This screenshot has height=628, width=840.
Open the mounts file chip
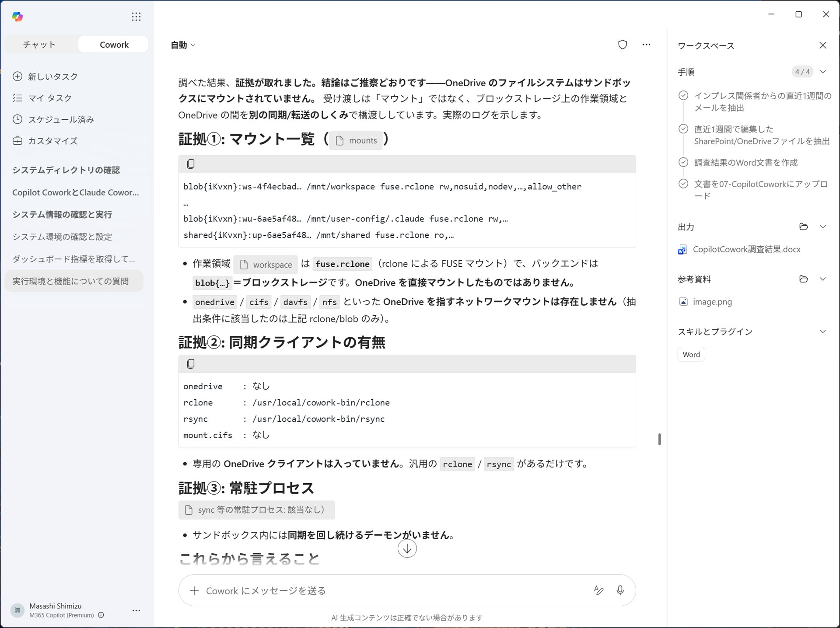pyautogui.click(x=356, y=140)
